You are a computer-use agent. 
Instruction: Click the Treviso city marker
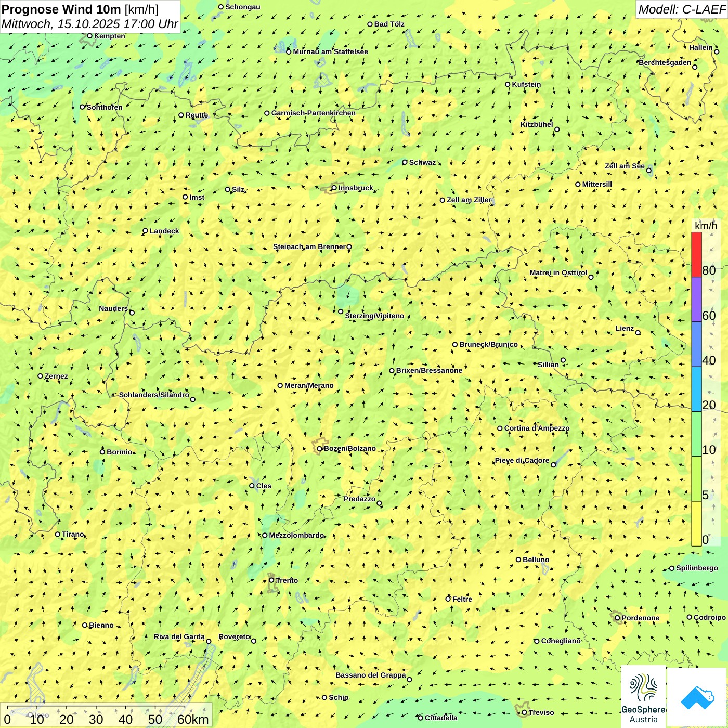524,713
